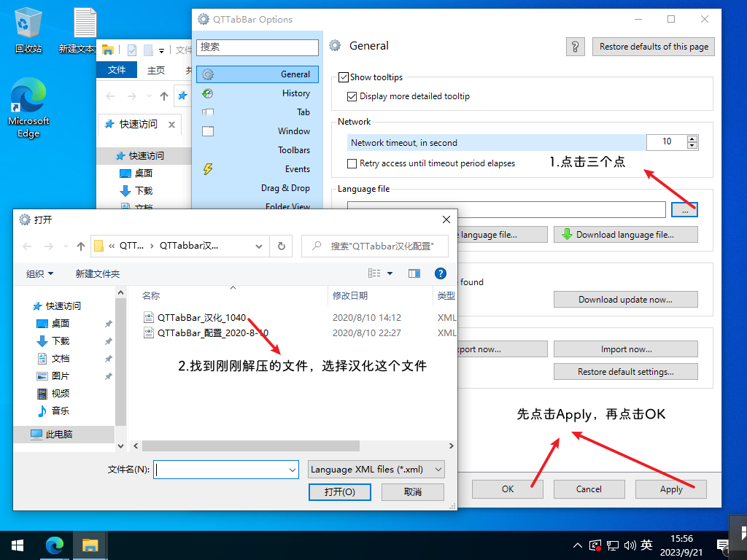Open the Windows Start menu
The image size is (747, 560).
(18, 545)
